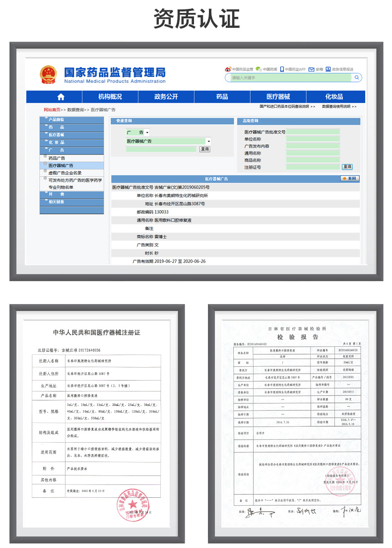The width and height of the screenshot is (392, 548).
Task: Open 化妆品 in the blue navigation bar
Action: pos(334,97)
